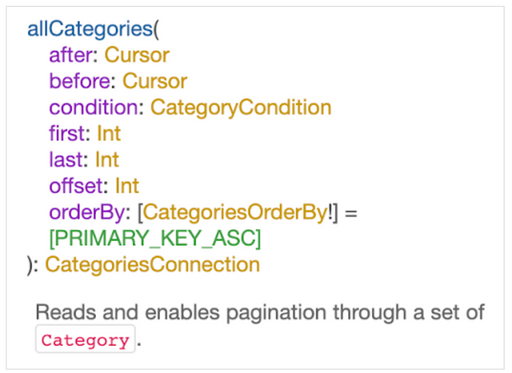Screen dimensions: 512x373
Task: Click the offset argument name
Action: pyautogui.click(x=76, y=186)
